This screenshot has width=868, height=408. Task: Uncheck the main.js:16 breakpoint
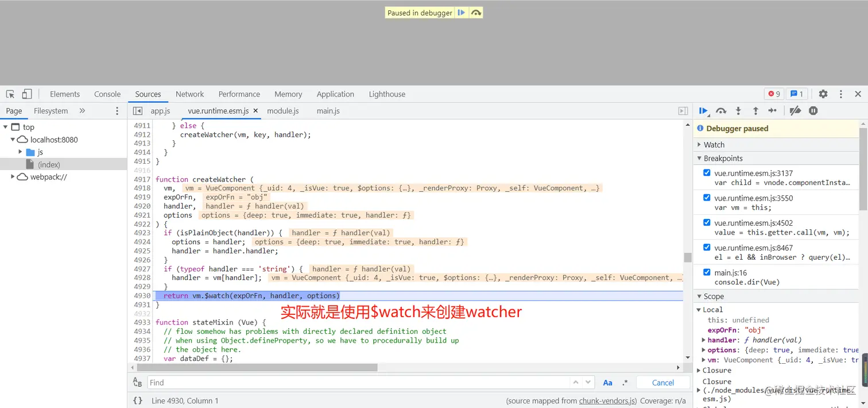[x=707, y=272]
